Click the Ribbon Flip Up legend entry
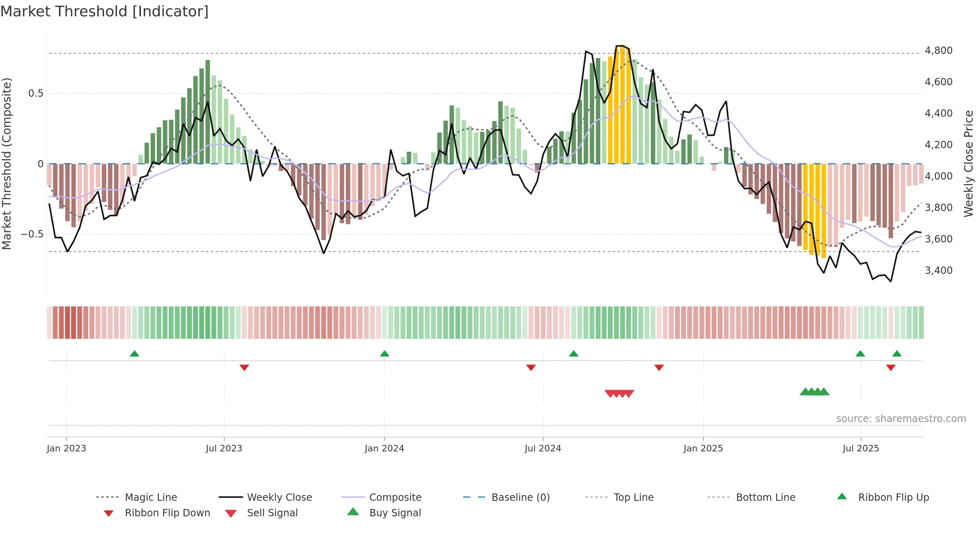Image resolution: width=980 pixels, height=551 pixels. tap(883, 497)
